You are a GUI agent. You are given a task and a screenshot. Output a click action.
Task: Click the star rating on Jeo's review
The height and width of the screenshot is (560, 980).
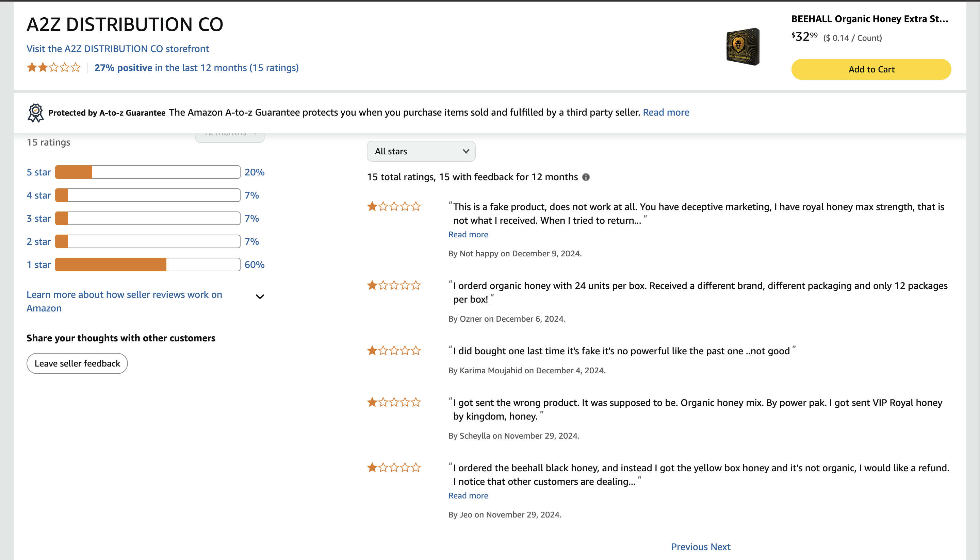(394, 468)
